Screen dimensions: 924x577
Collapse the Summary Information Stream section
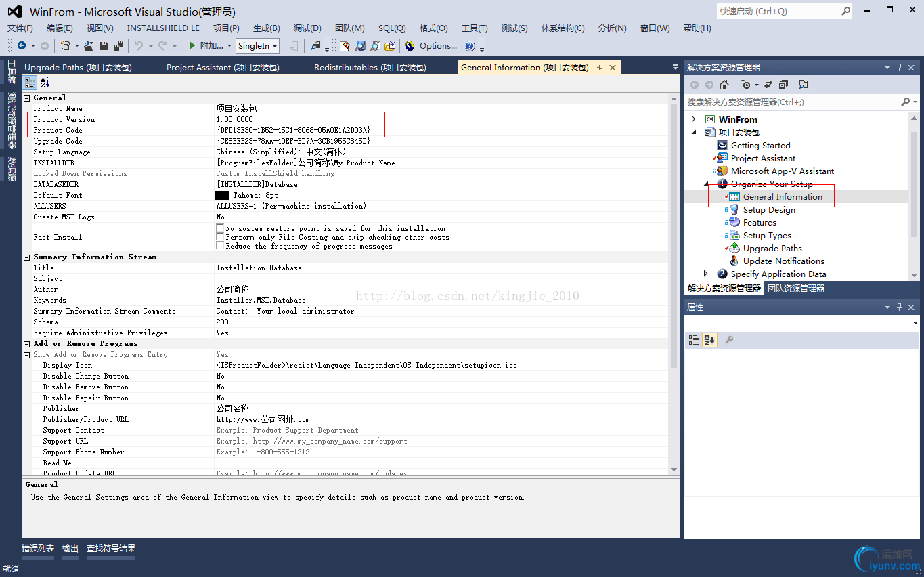tap(27, 257)
